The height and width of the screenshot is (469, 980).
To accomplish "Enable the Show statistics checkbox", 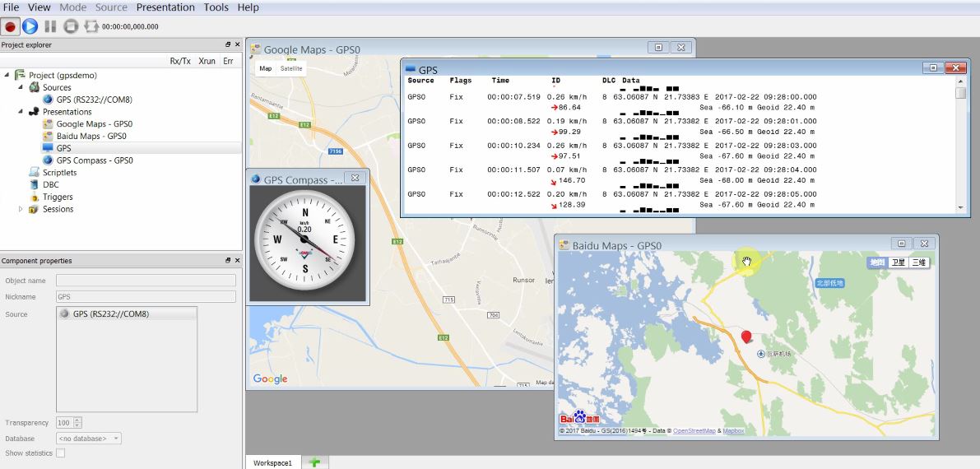I will (61, 453).
